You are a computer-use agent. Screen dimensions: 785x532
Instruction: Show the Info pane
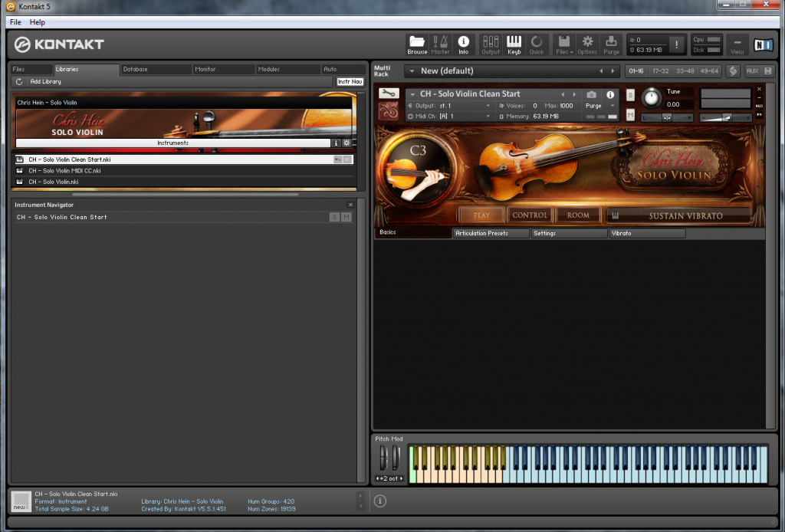463,44
